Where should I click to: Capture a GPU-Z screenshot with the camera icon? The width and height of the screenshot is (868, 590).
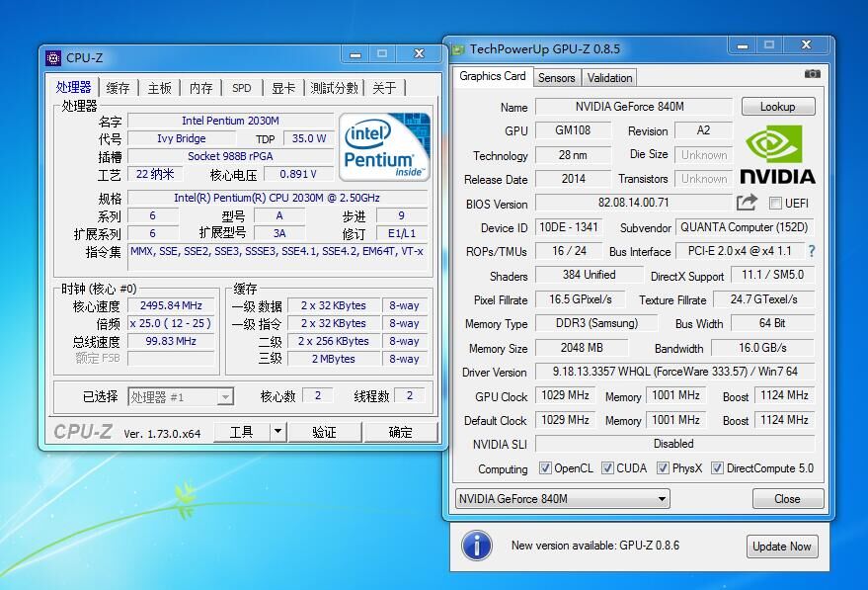[x=812, y=72]
